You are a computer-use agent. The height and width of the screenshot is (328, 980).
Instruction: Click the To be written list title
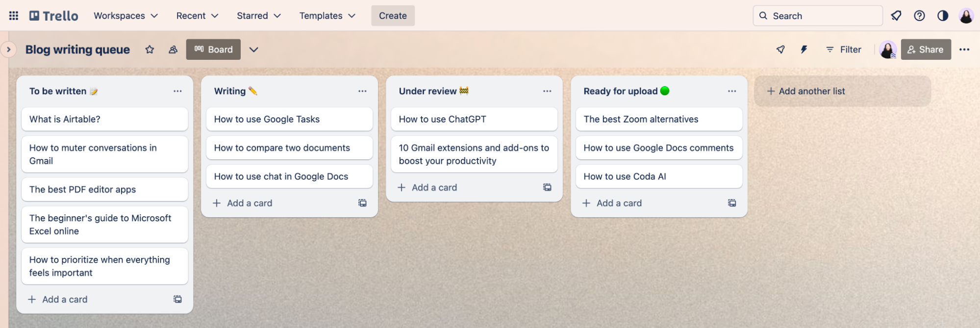click(63, 91)
